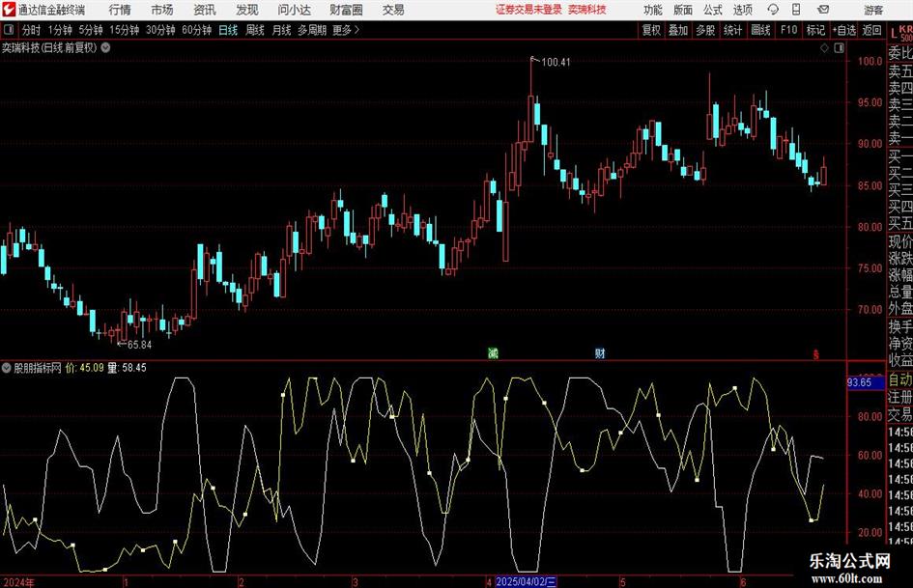Switch to 分时 intraday chart

[x=32, y=30]
